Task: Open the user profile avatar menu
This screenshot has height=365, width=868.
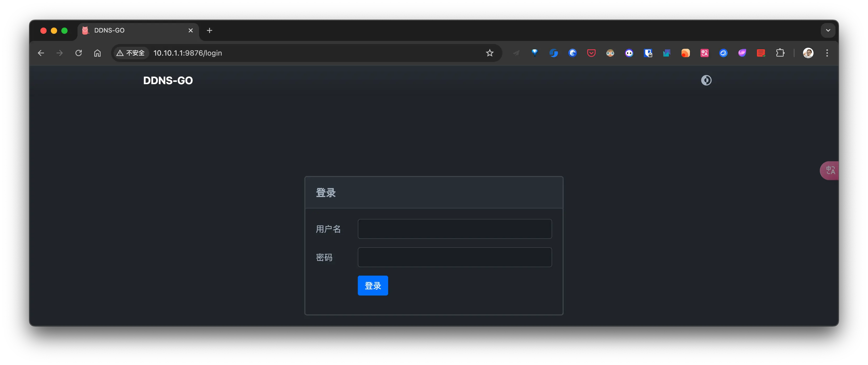Action: click(x=808, y=53)
